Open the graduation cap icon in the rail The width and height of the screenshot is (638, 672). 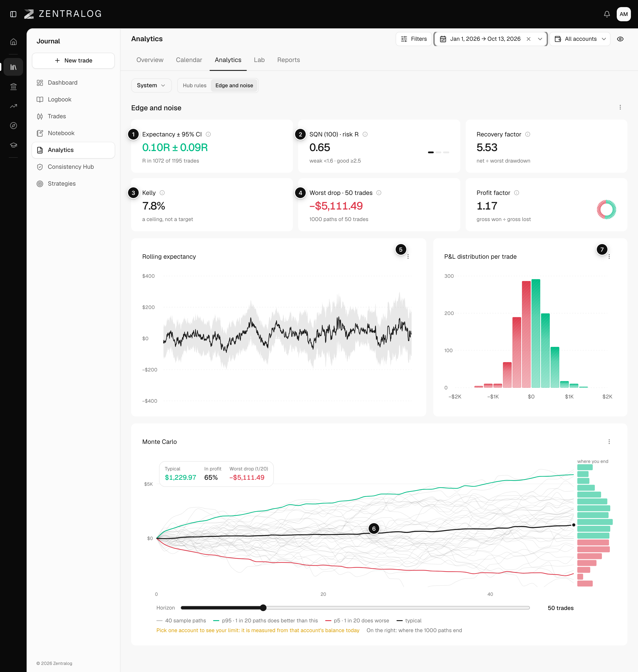(13, 145)
